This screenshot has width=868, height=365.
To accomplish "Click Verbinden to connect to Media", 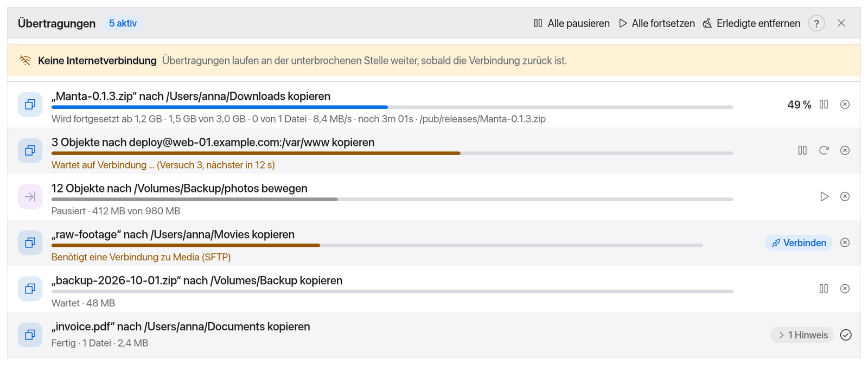I will click(799, 243).
